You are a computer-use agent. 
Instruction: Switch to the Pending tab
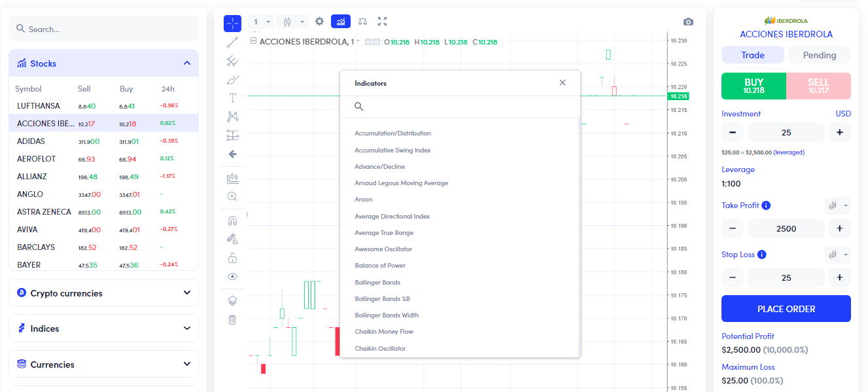tap(820, 55)
